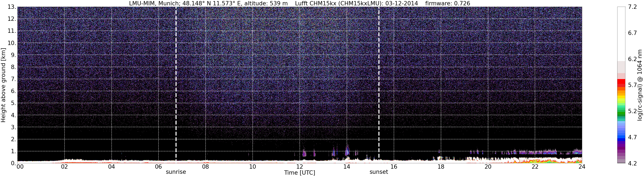644x177 pixels.
Task: Click the Height above ground [km] label
Action: point(3,85)
